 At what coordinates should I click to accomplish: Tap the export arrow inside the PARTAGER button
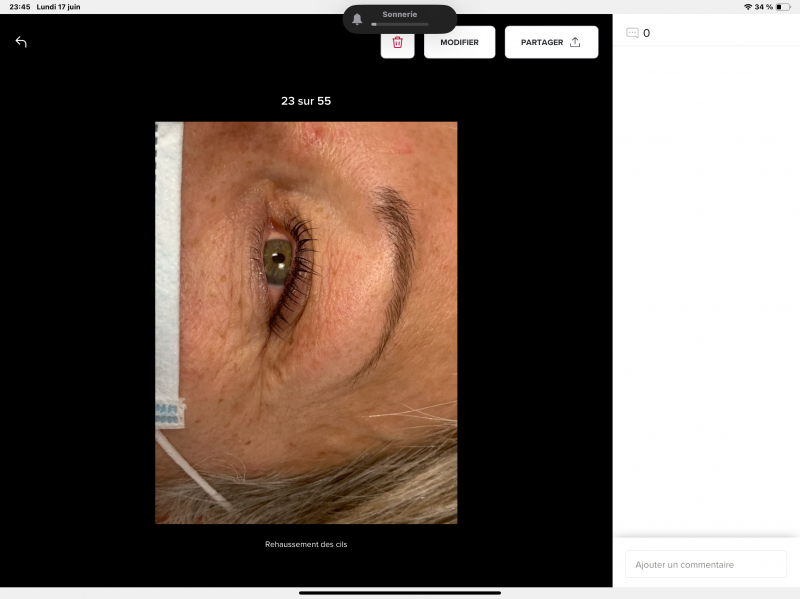pyautogui.click(x=574, y=42)
